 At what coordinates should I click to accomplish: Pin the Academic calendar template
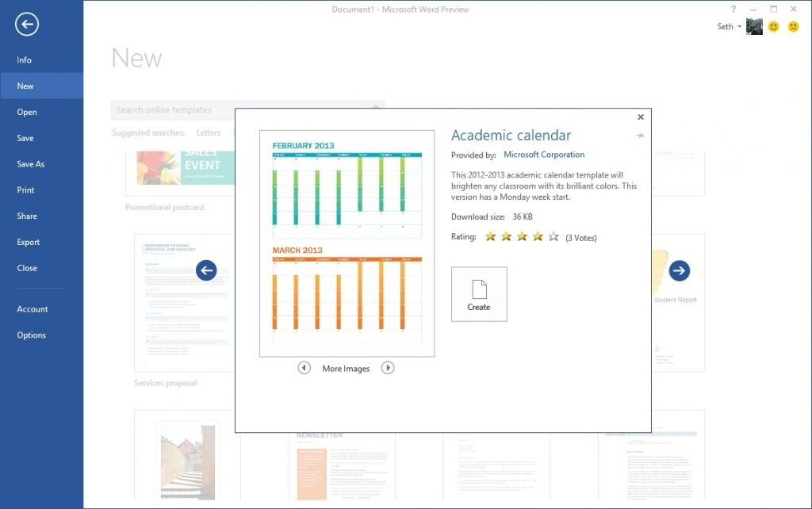click(640, 135)
